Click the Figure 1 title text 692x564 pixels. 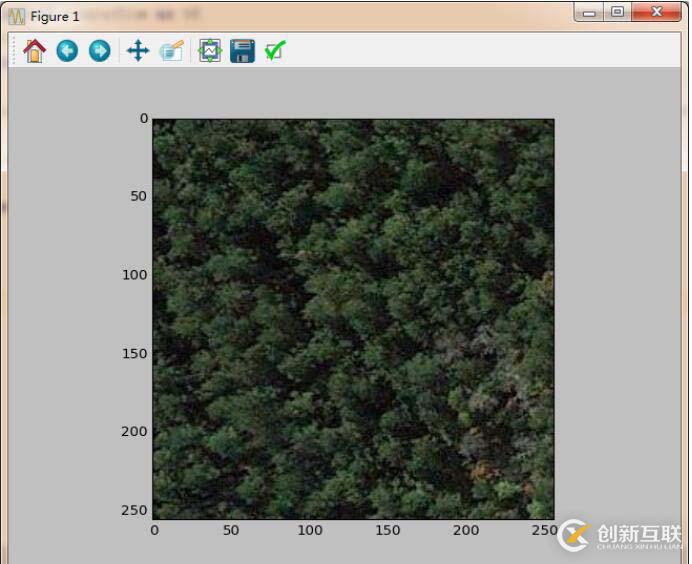(x=55, y=16)
